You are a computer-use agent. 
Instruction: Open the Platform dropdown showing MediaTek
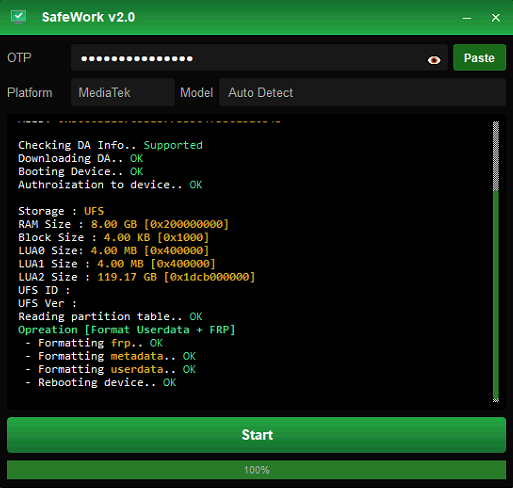coord(123,92)
